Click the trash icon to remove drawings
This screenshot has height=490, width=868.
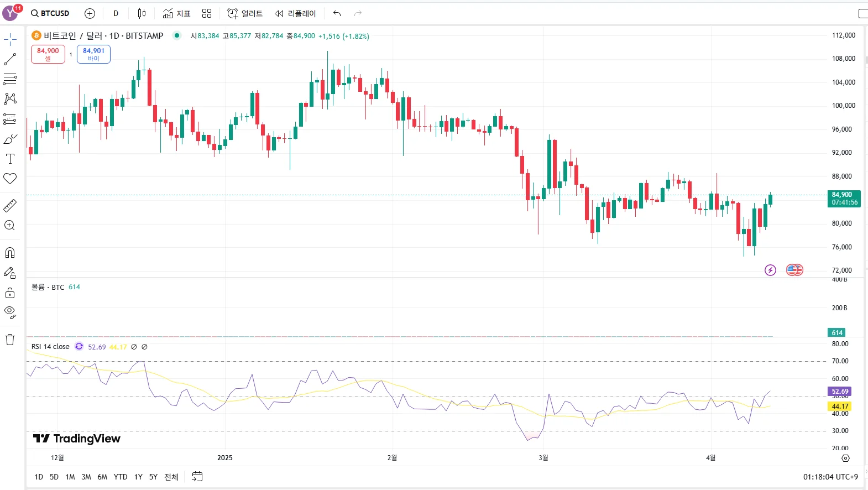[x=10, y=340]
